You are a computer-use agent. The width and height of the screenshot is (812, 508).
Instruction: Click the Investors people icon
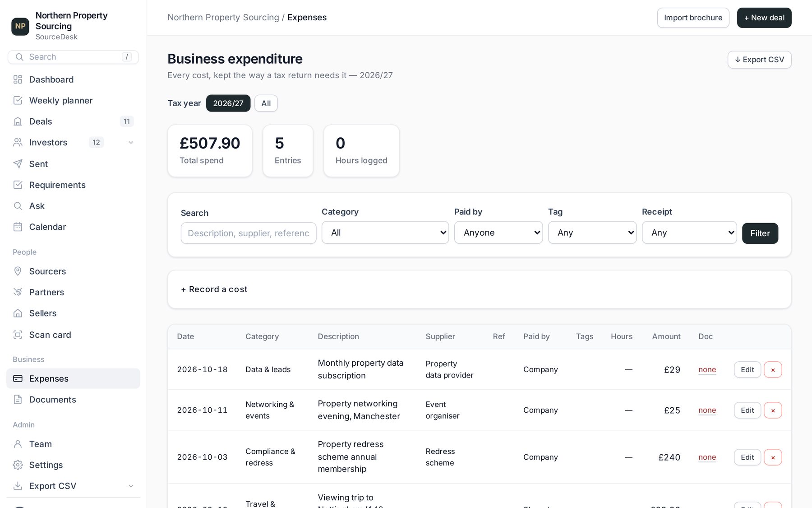[x=18, y=142]
